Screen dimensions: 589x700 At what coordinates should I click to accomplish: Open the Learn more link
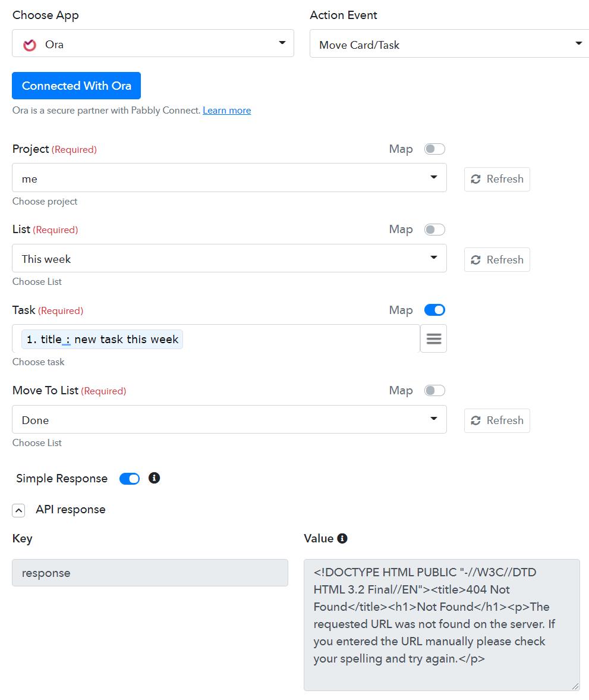pos(226,111)
